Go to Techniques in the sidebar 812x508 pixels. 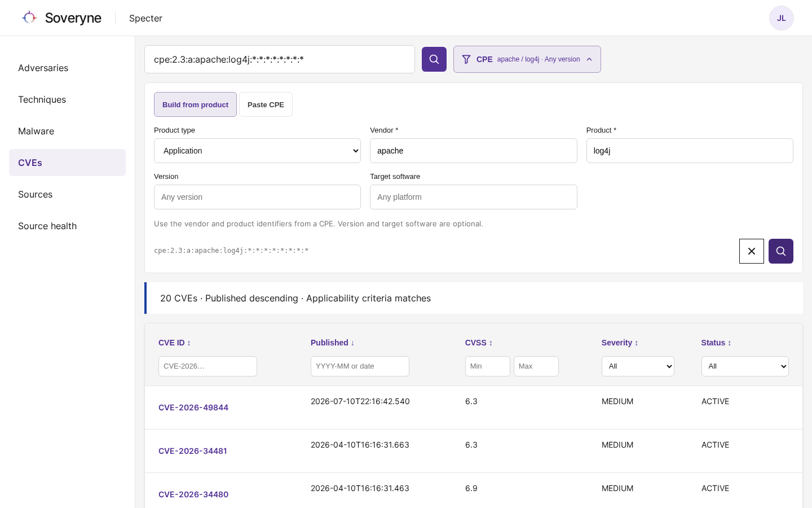pyautogui.click(x=67, y=99)
